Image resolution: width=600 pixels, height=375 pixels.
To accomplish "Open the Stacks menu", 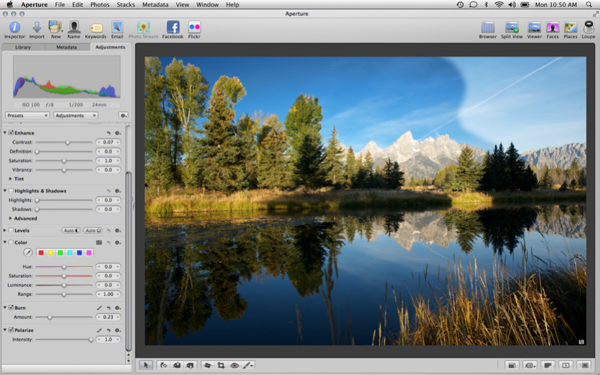I will click(126, 5).
